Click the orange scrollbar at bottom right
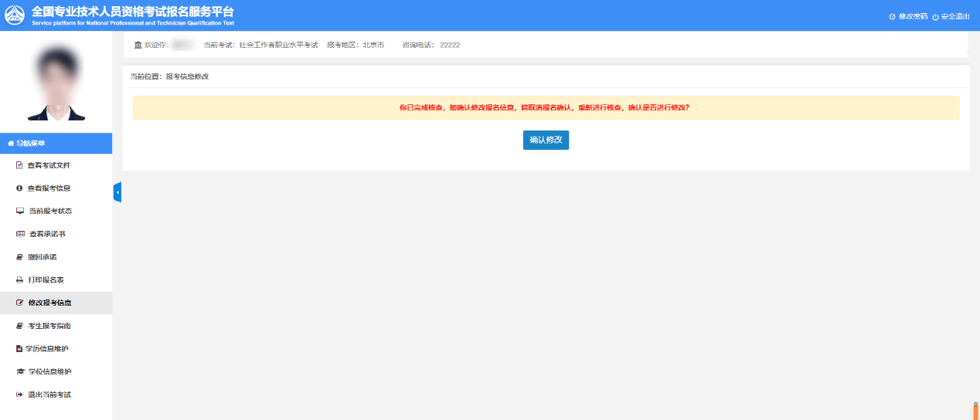 click(x=975, y=410)
